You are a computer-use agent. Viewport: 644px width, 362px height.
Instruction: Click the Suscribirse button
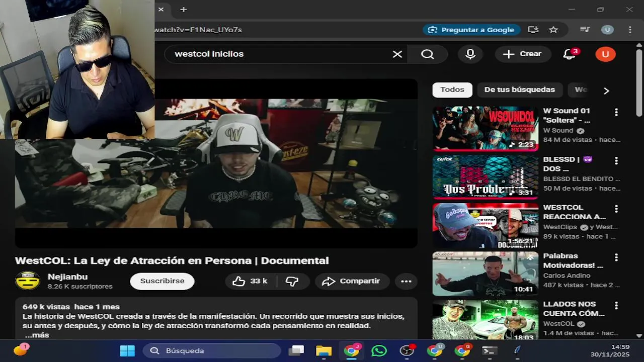coord(162,281)
